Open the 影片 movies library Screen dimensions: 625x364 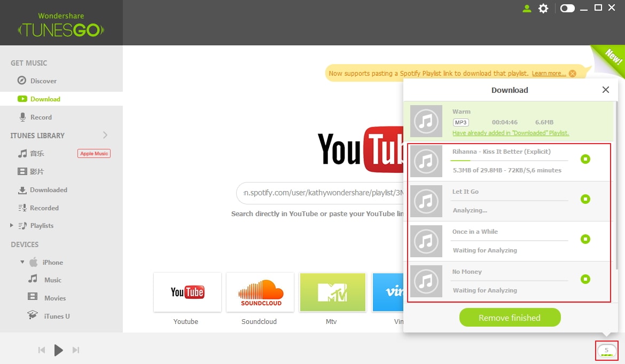31,171
